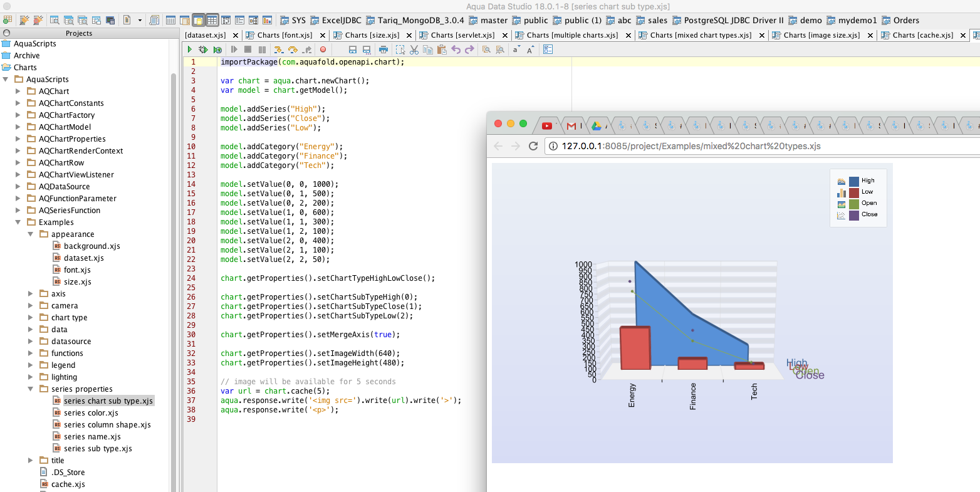Close the Charts [font.xjs] tab
Image resolution: width=980 pixels, height=492 pixels.
pyautogui.click(x=323, y=36)
